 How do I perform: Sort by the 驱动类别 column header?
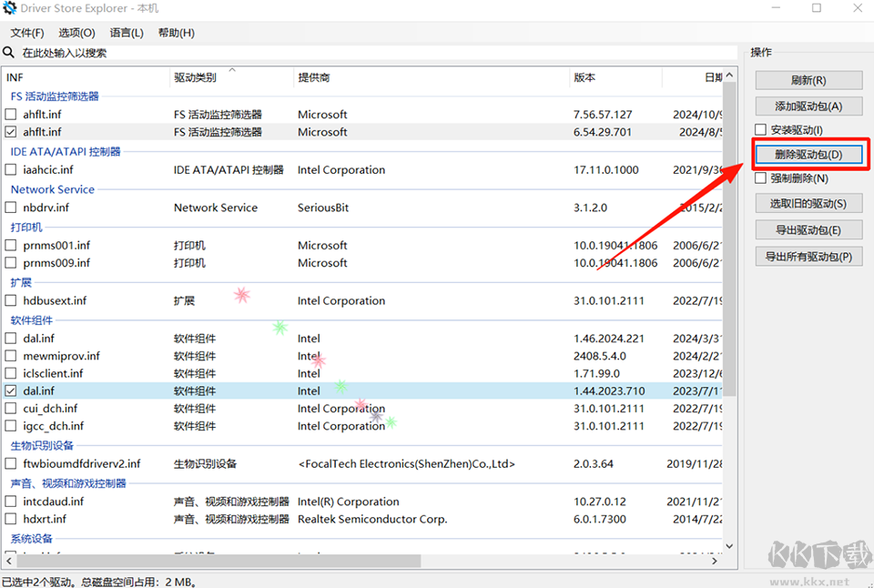tap(231, 77)
